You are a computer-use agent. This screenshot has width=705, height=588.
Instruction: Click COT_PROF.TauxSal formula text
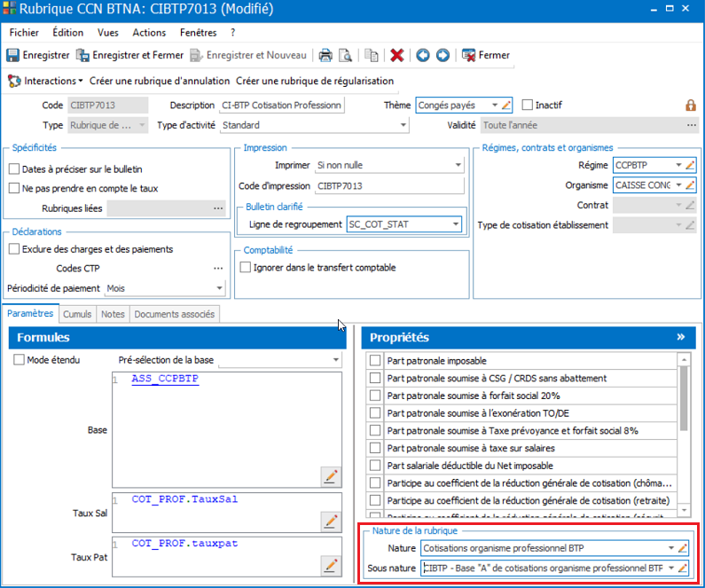coord(184,499)
